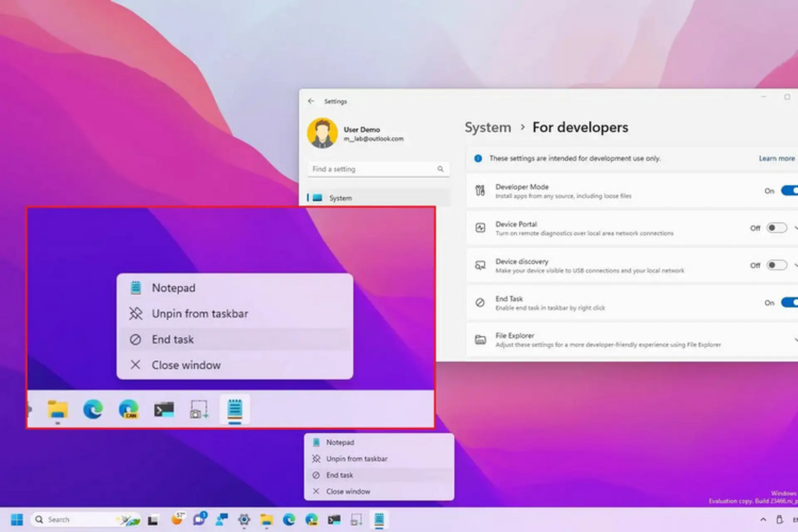
Task: Open Task View from the taskbar
Action: pyautogui.click(x=153, y=520)
